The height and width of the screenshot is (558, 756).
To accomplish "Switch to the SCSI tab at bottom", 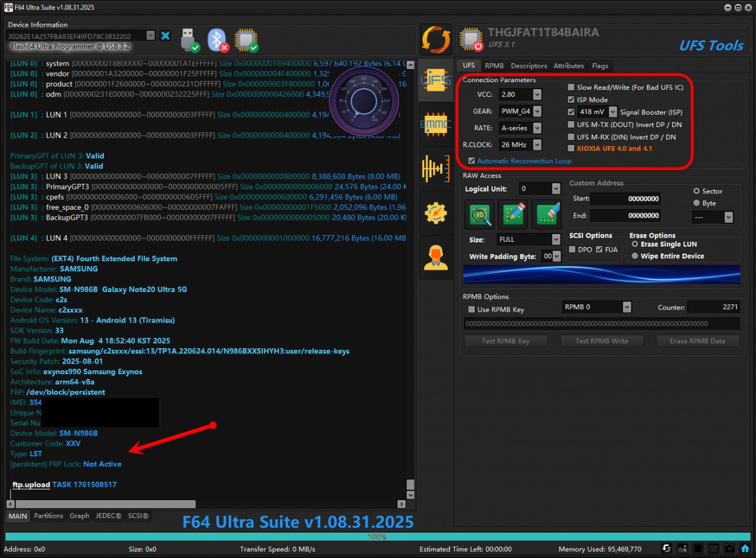I will (138, 516).
